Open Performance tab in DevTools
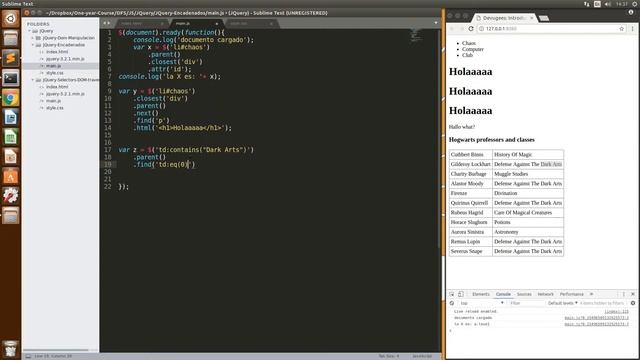The image size is (640, 360). (572, 294)
